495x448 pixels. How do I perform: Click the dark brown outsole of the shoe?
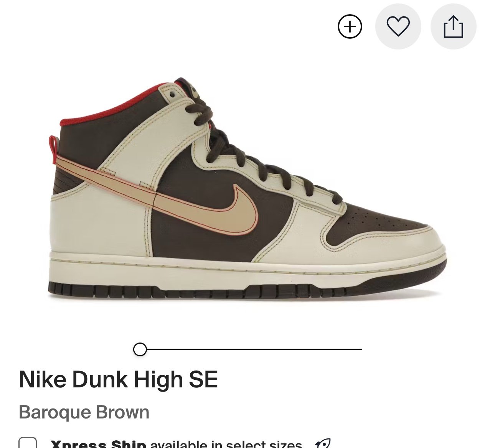coord(246,288)
